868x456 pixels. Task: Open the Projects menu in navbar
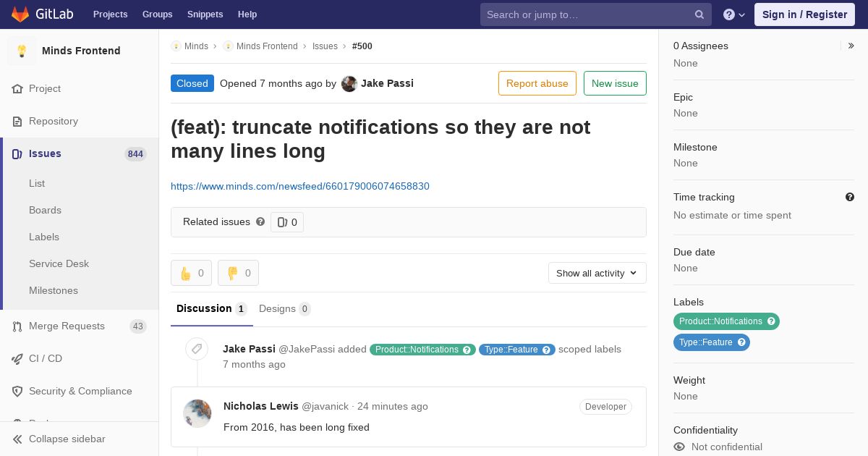[x=111, y=14]
